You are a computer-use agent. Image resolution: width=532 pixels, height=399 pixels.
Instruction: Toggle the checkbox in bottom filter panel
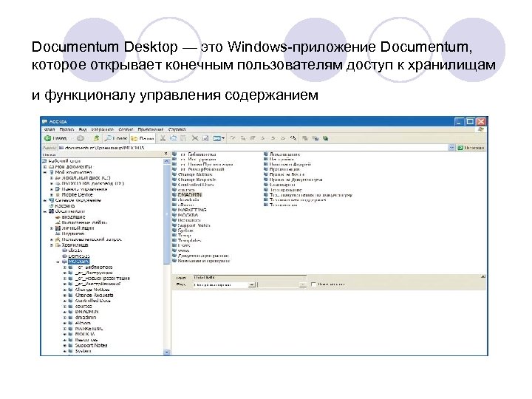(313, 284)
